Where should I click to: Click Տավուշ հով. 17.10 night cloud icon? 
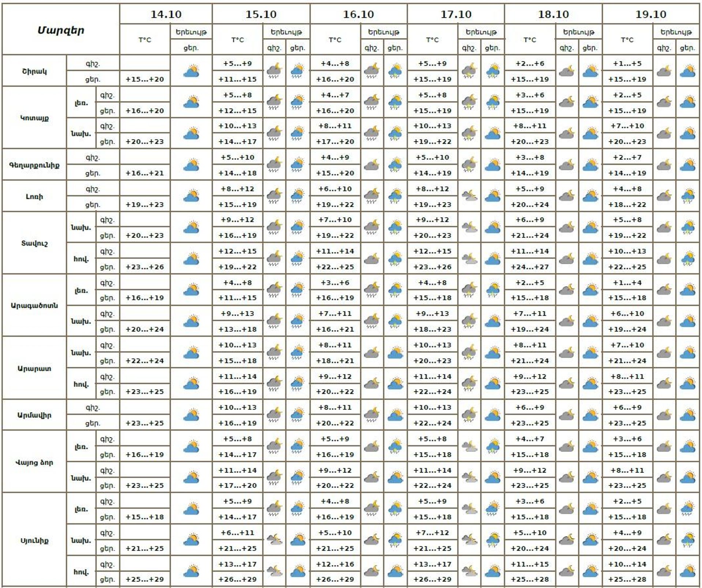pyautogui.click(x=469, y=259)
